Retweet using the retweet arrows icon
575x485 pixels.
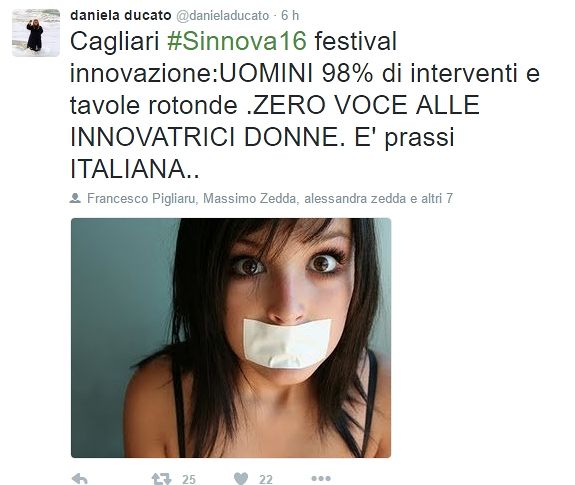click(161, 478)
